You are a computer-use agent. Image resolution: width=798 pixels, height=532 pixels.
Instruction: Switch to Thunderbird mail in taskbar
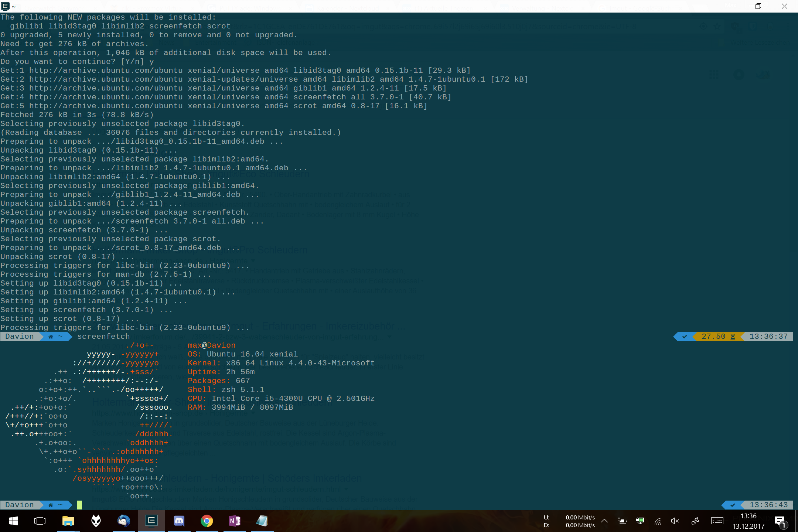click(124, 521)
